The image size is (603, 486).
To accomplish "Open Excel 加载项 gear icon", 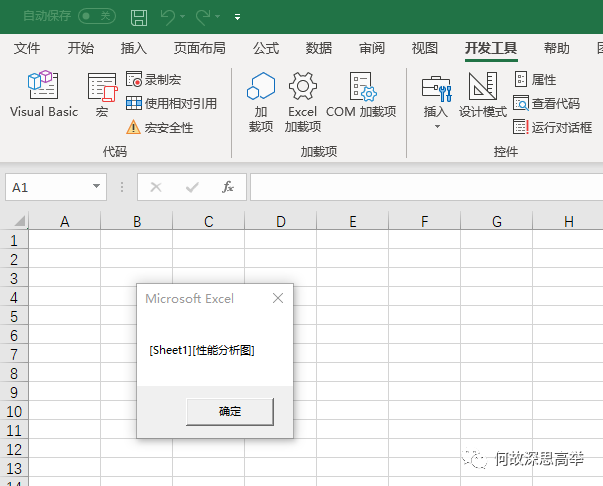I will (303, 102).
